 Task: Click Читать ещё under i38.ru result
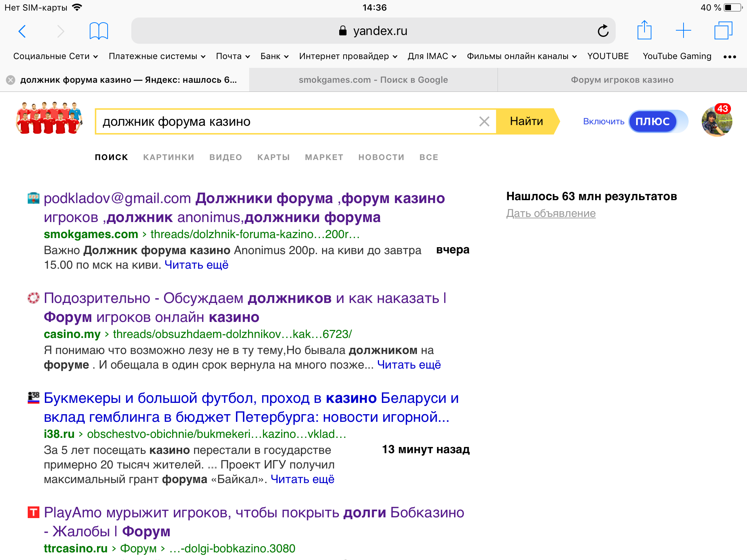(302, 479)
